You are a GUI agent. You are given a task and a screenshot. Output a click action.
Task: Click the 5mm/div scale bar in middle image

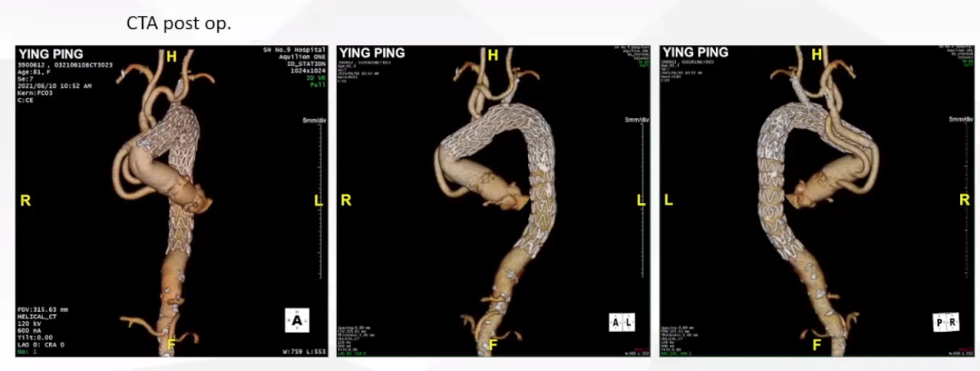tap(636, 121)
